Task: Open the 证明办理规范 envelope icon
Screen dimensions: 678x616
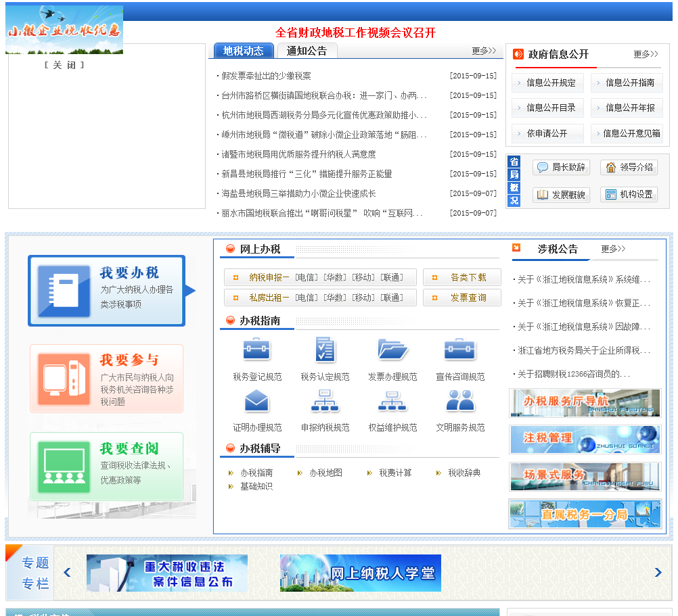Action: (x=256, y=400)
